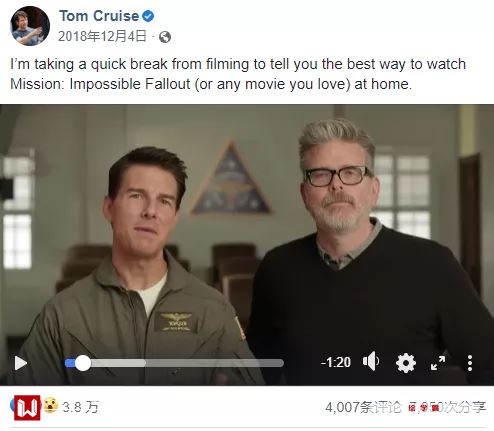The width and height of the screenshot is (494, 431).
Task: Open the video settings gear
Action: (x=406, y=363)
